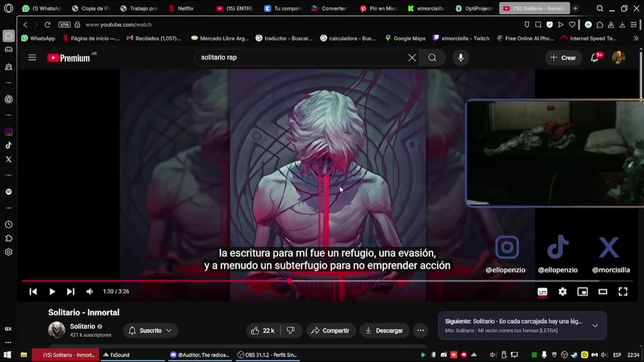Open the Suscrito subscription dropdown

point(150,330)
